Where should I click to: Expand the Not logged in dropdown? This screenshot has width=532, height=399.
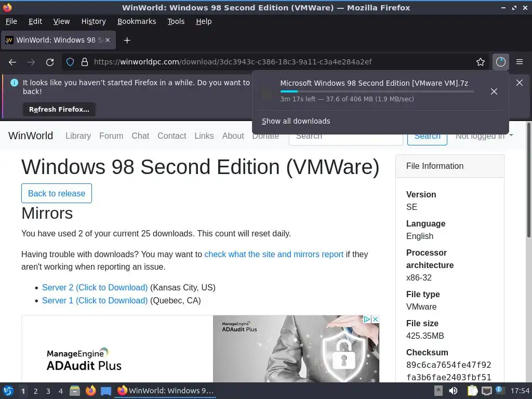pos(484,137)
